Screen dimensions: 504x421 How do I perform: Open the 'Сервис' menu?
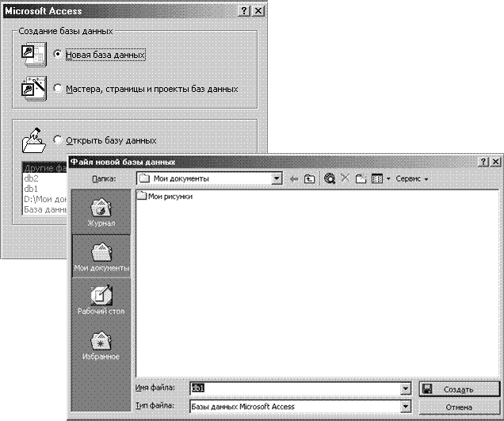(412, 178)
